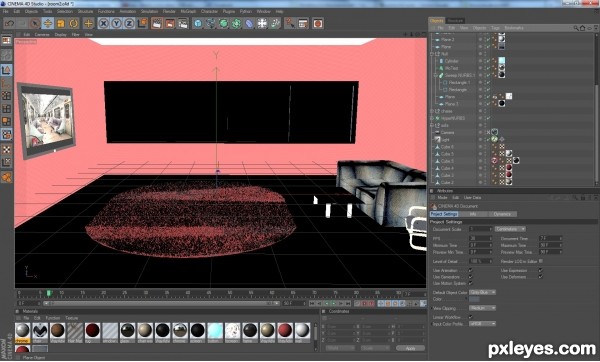This screenshot has height=362, width=600.
Task: Add a Cube primitive object
Action: tap(198, 24)
